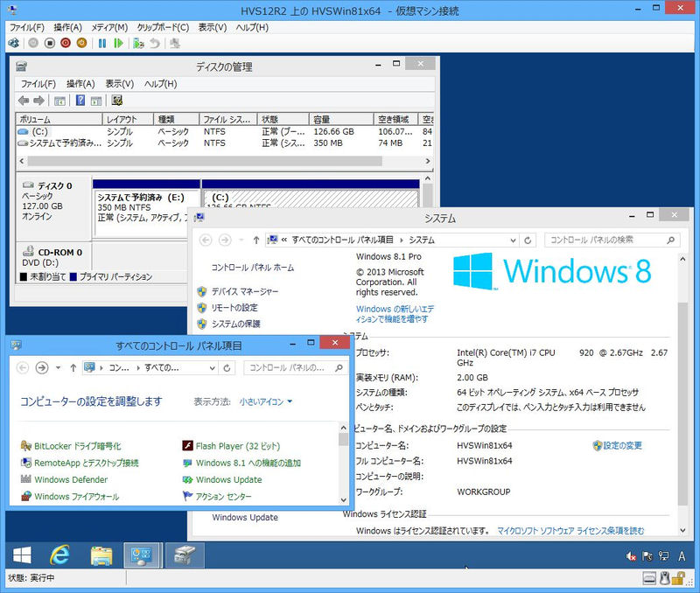The height and width of the screenshot is (593, 700).
Task: Toggle the console tree icon in Disk Management
Action: tap(59, 101)
